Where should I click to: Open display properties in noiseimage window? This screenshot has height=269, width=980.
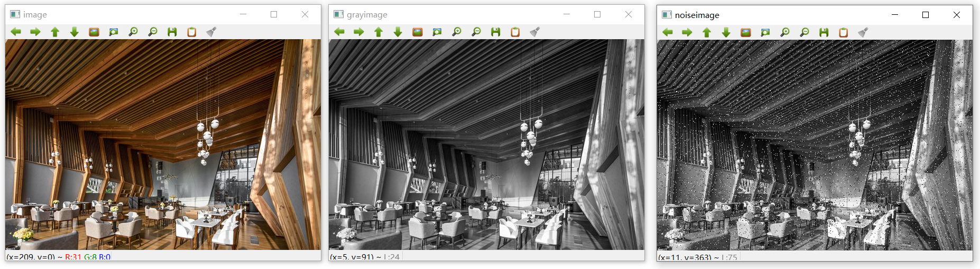863,32
